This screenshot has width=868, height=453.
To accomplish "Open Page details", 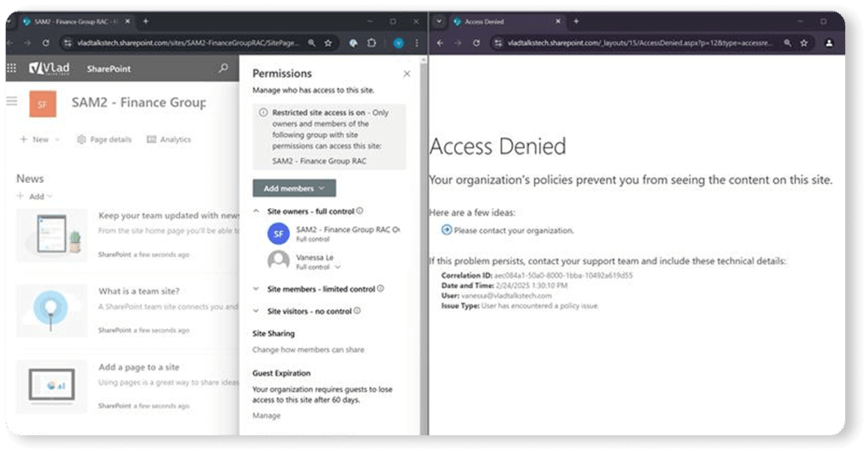I will 104,140.
